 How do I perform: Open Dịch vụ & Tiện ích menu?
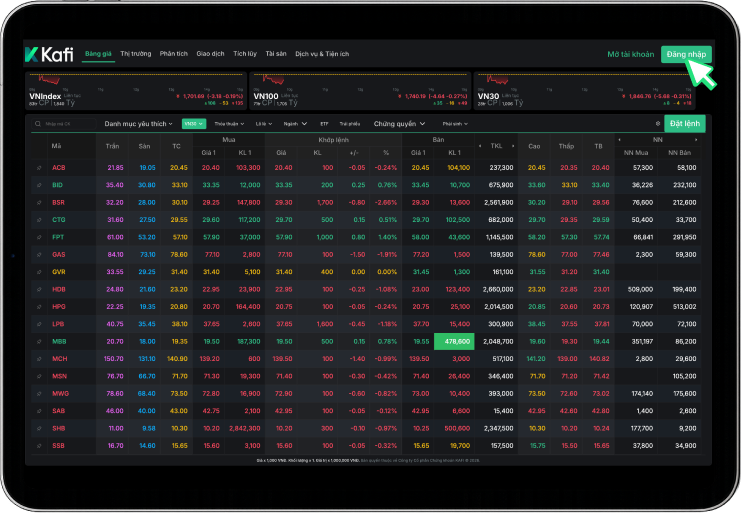pyautogui.click(x=322, y=54)
